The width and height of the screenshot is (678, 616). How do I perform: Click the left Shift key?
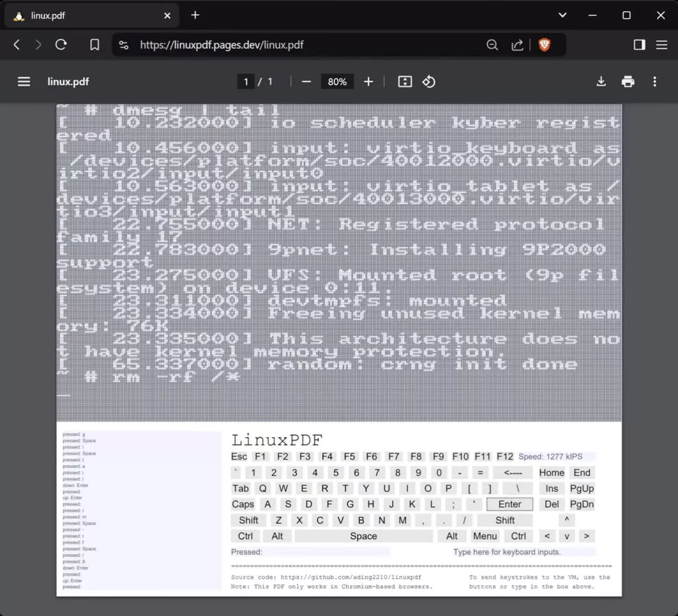tap(248, 520)
